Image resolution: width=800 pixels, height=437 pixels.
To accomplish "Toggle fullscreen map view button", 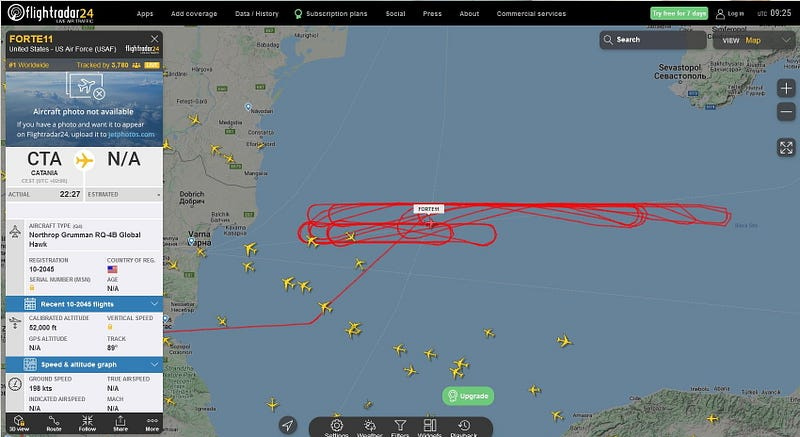I will 786,148.
